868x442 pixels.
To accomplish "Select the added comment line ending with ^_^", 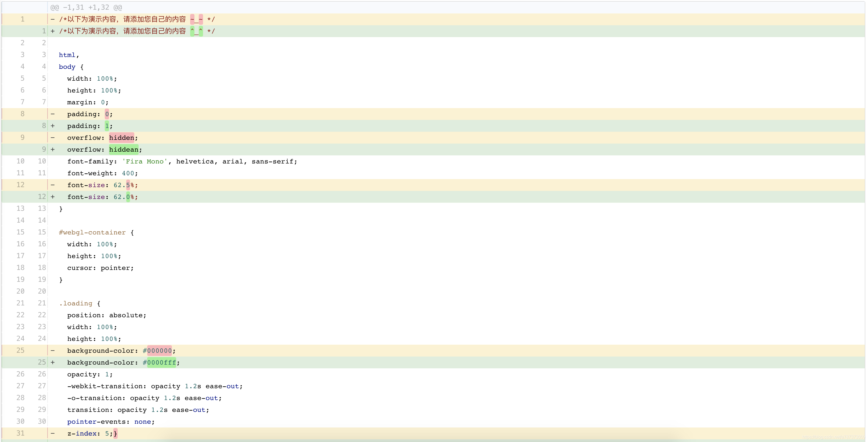I will [x=433, y=31].
